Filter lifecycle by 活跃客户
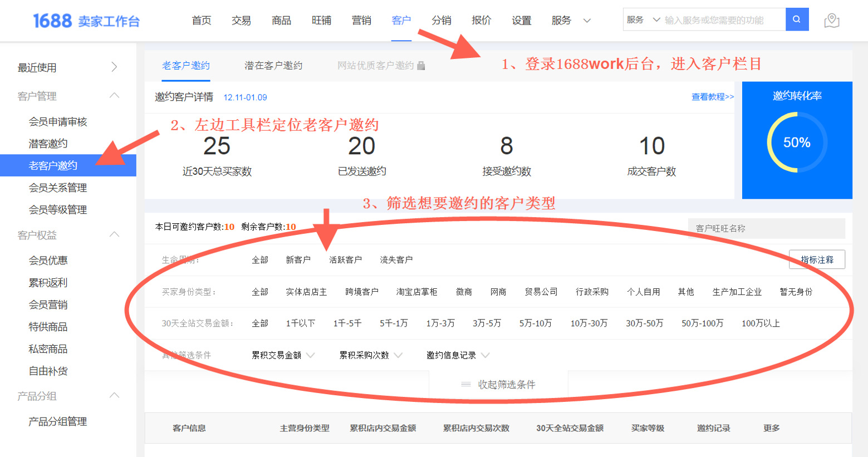868x457 pixels. [x=345, y=260]
